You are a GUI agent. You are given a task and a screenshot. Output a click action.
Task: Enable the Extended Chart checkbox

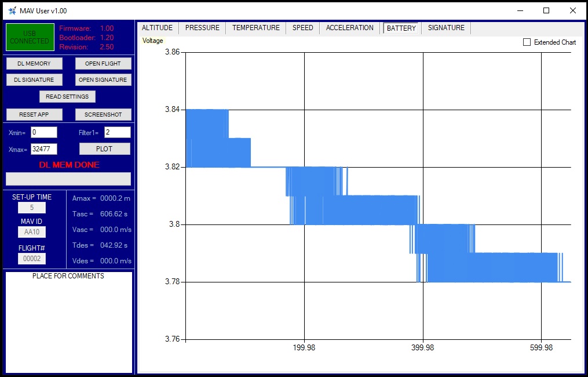[527, 42]
